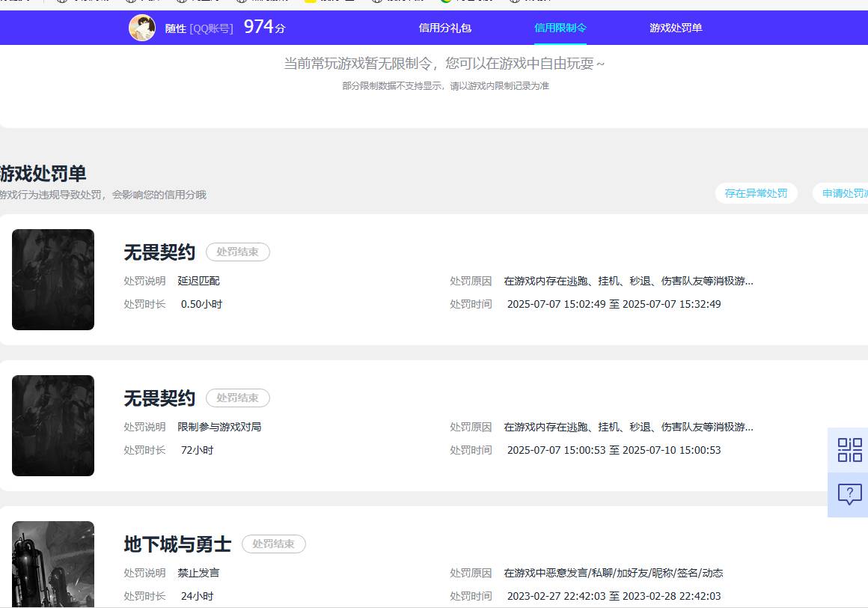This screenshot has height=608, width=868.
Task: Click the 存在异常处罚 button
Action: coord(756,192)
